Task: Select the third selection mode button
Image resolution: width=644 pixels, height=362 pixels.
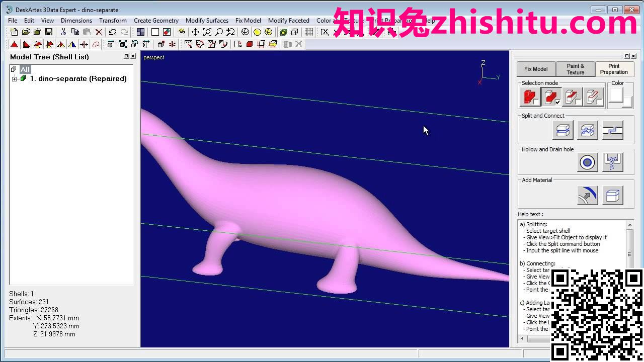Action: 573,97
